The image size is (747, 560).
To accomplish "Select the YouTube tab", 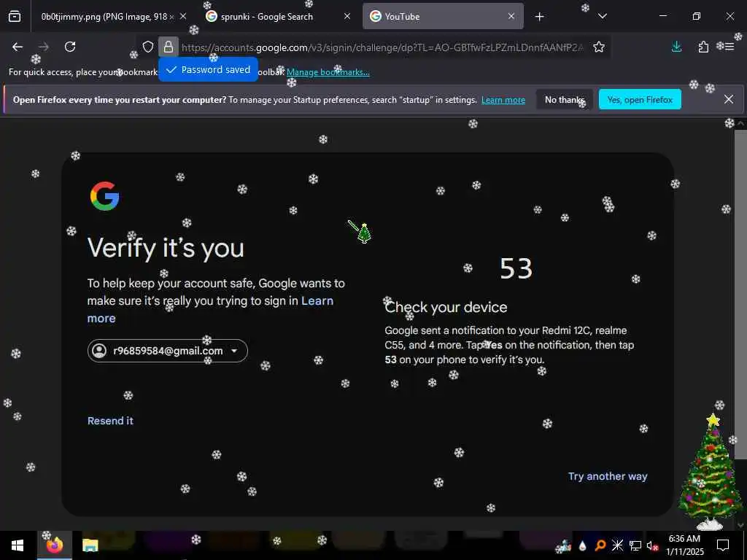I will click(443, 17).
